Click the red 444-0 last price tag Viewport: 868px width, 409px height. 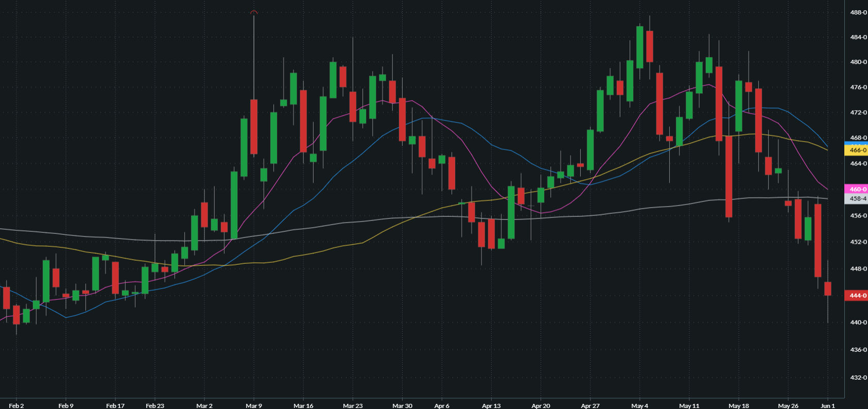[856, 296]
